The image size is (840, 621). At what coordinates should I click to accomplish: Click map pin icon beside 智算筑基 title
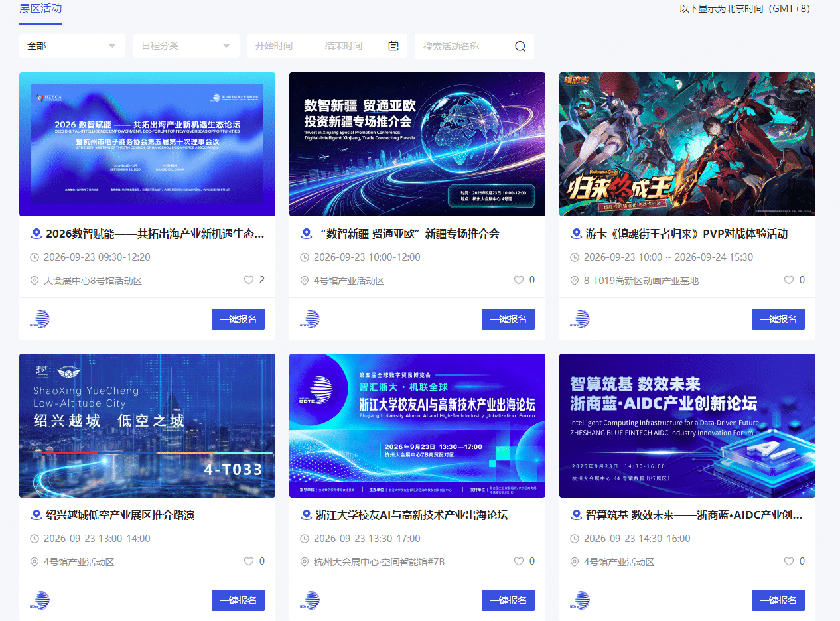pyautogui.click(x=577, y=515)
